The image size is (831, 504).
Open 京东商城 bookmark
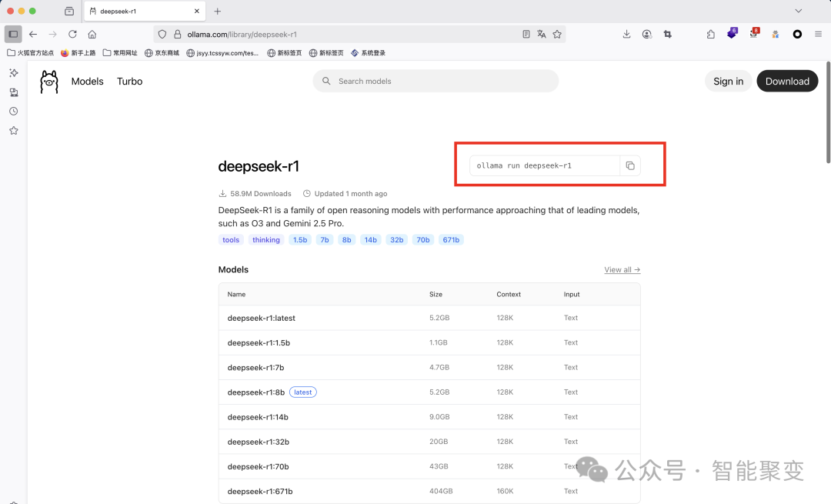[x=162, y=53]
